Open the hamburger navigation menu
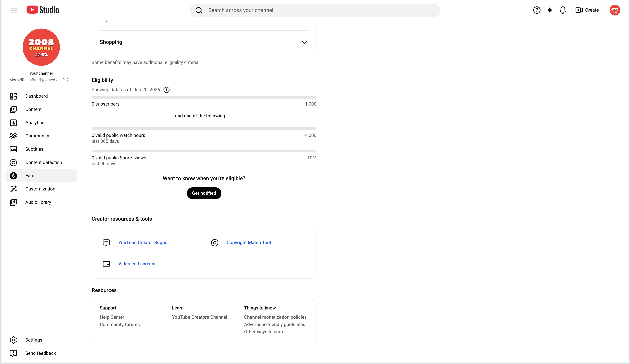Screen dimensions: 630x364 [14, 10]
